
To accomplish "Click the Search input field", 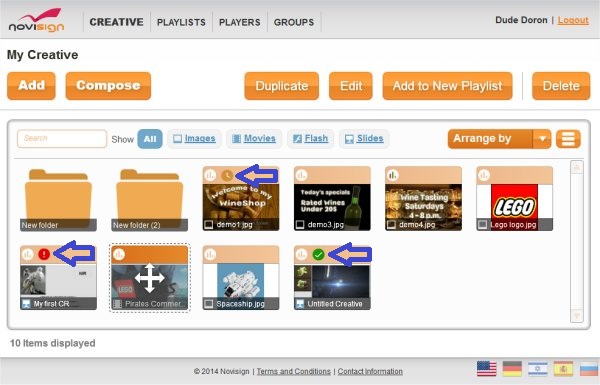I will pyautogui.click(x=62, y=139).
